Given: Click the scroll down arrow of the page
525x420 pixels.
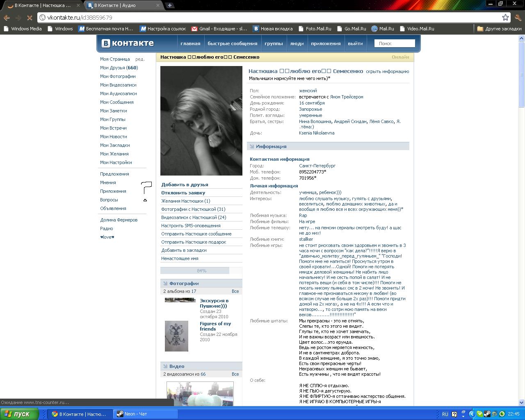Looking at the screenshot, I should pyautogui.click(x=522, y=402).
